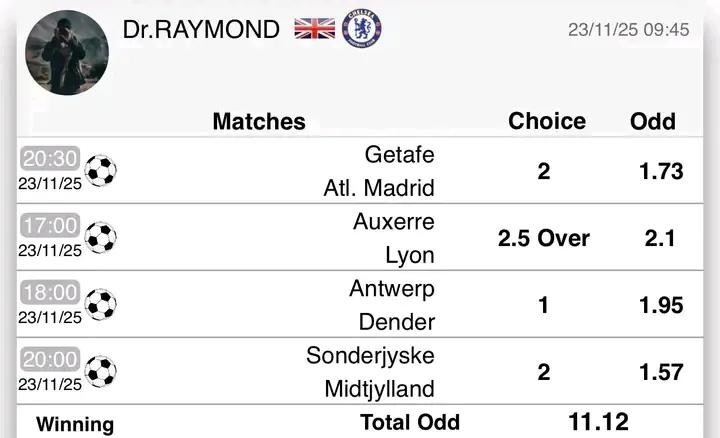
Task: Click the Choice column header
Action: tap(547, 121)
